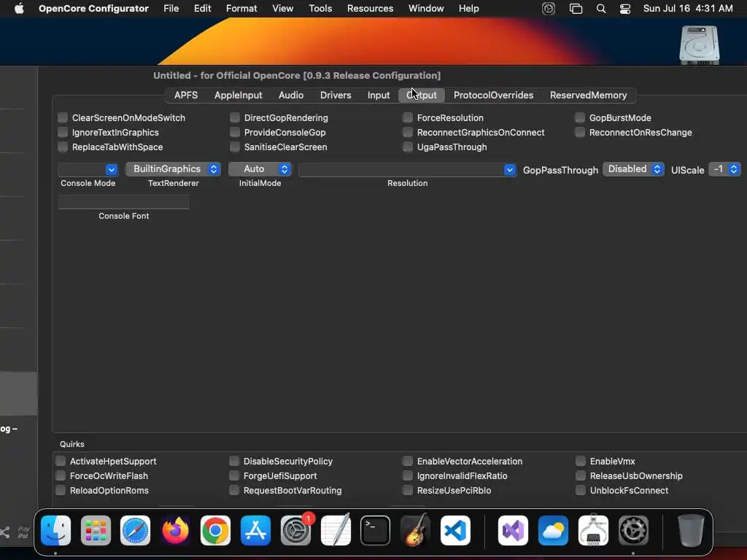Click the Console Font input field

[123, 203]
